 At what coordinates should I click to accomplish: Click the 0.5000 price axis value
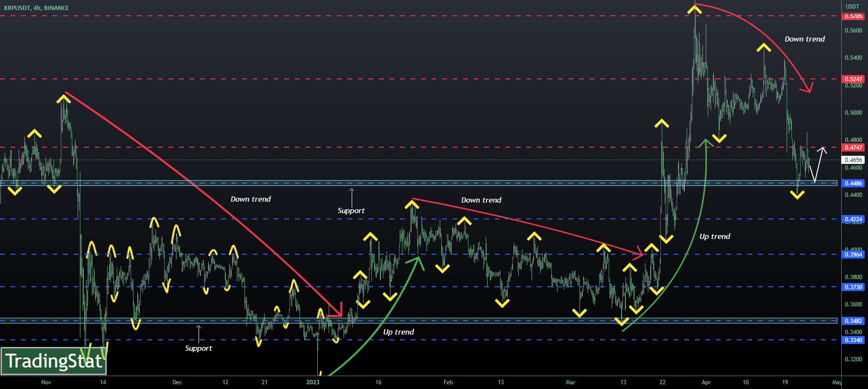[x=853, y=113]
